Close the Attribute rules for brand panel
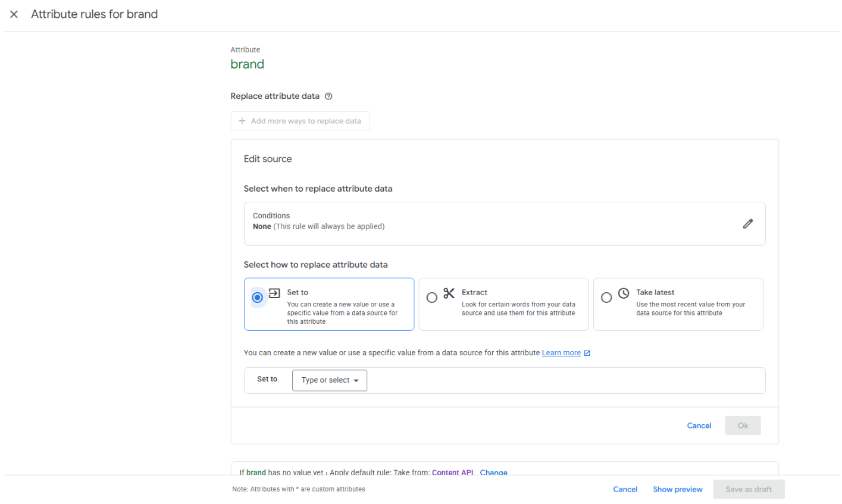This screenshot has width=842, height=504. click(x=14, y=14)
